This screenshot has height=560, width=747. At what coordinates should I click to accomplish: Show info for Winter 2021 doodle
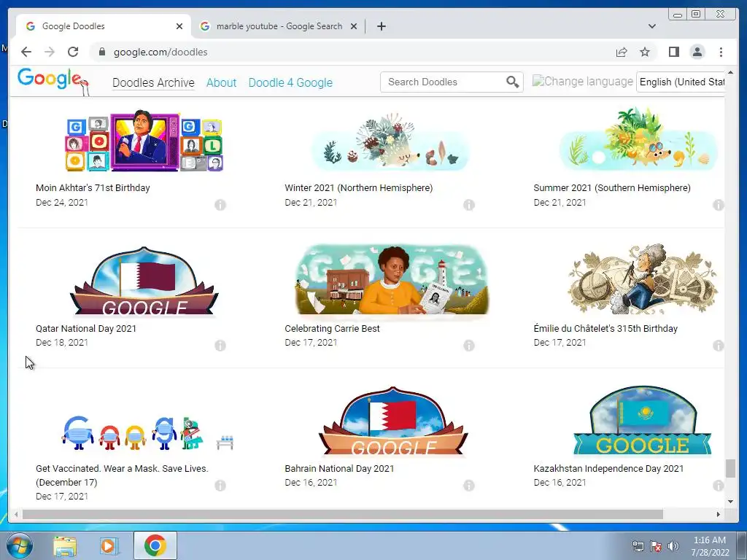tap(469, 205)
